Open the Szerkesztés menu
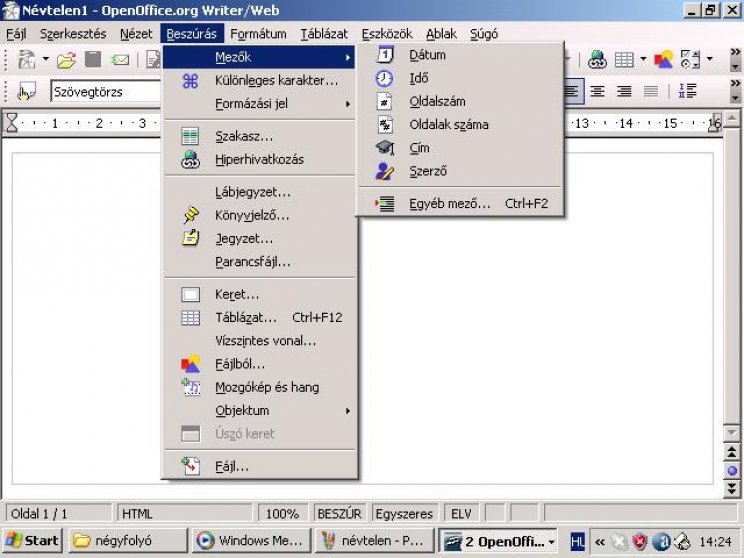 (x=73, y=34)
